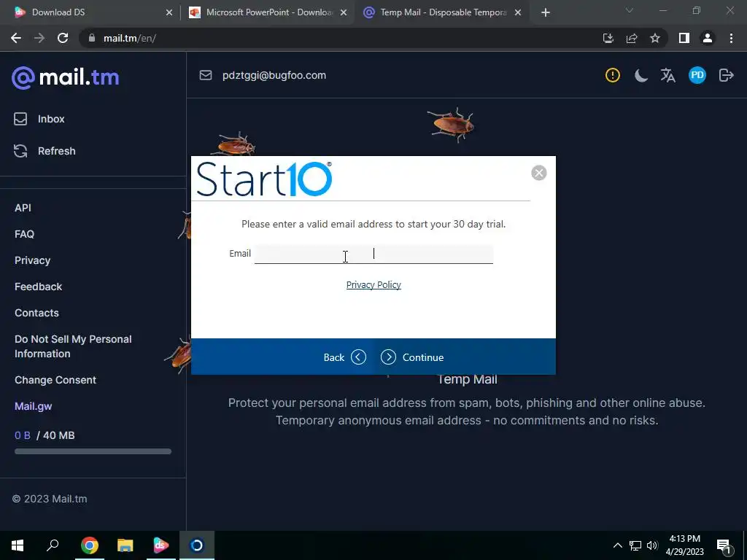Open the Mail.gw link
The width and height of the screenshot is (747, 560).
[x=34, y=406]
